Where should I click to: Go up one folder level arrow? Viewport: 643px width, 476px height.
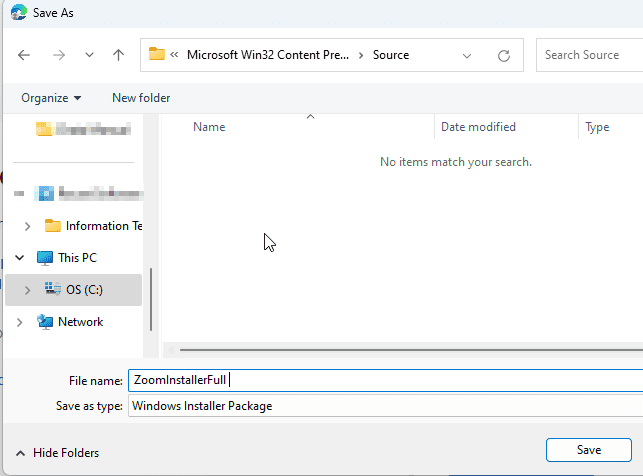(119, 55)
